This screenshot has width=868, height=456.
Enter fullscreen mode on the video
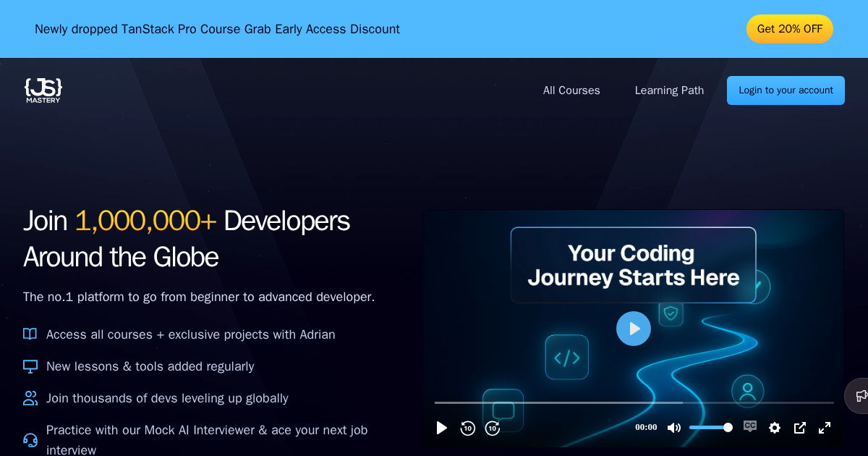[x=825, y=428]
